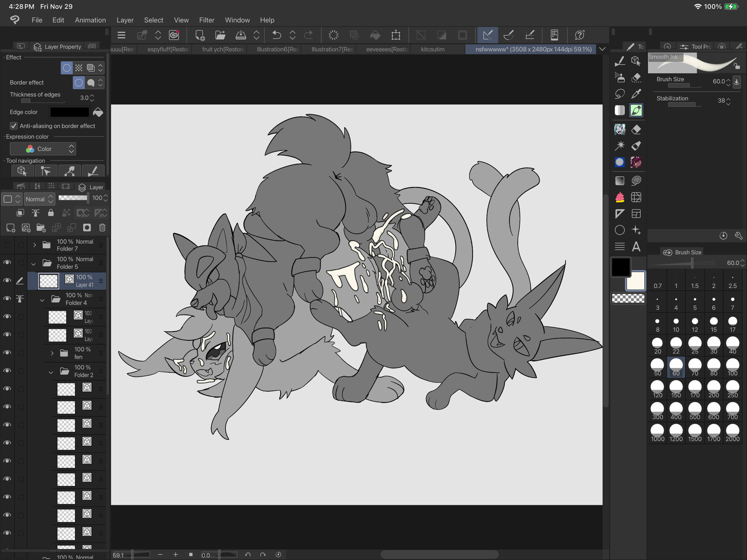Open the help question mark icon
This screenshot has height=560, width=747.
[580, 35]
